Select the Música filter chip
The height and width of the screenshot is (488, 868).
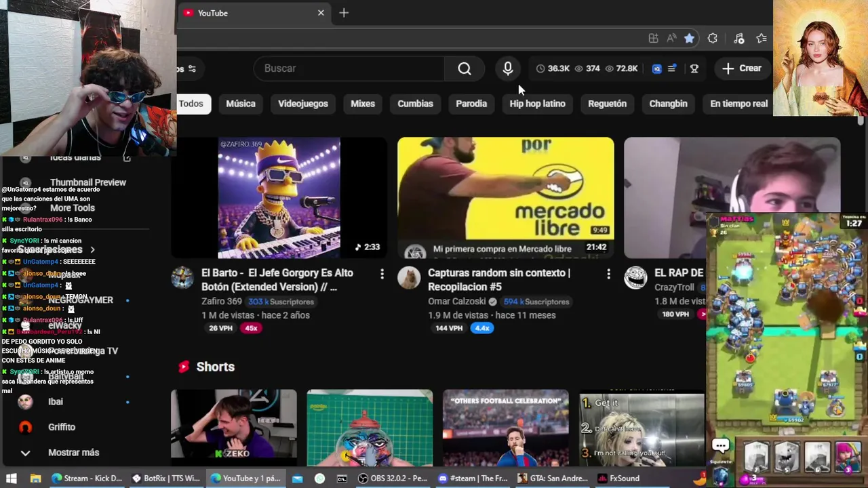[x=241, y=104]
